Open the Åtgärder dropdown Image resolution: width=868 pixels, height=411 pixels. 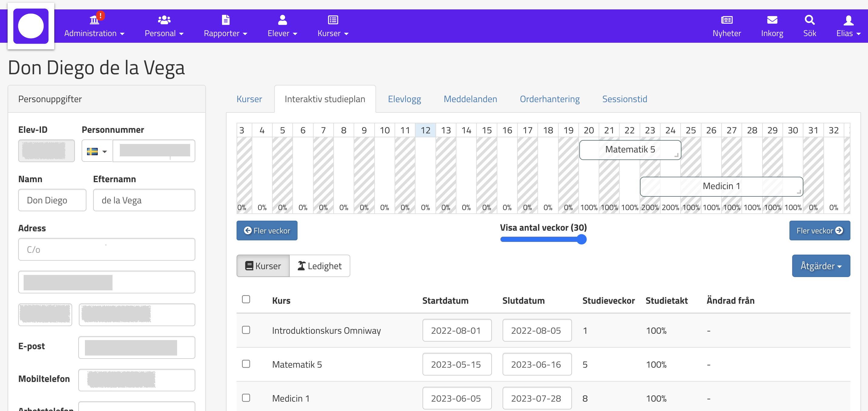tap(820, 266)
